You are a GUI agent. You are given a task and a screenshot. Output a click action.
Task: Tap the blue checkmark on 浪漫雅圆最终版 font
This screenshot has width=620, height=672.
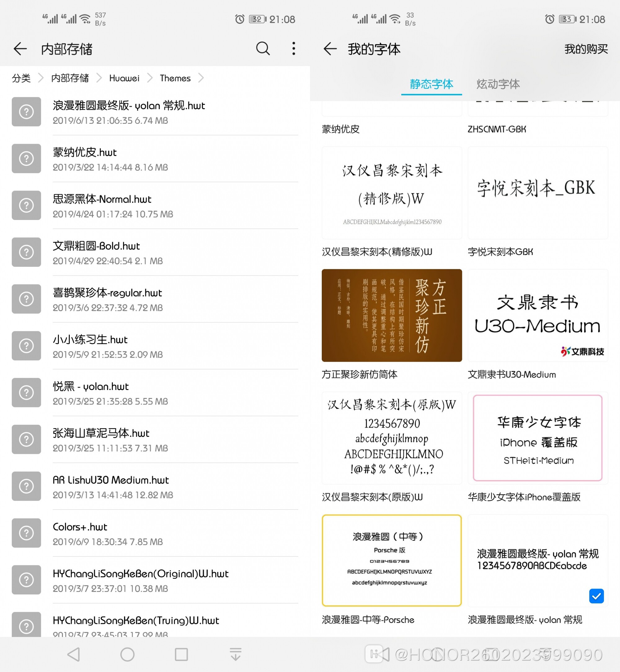596,596
